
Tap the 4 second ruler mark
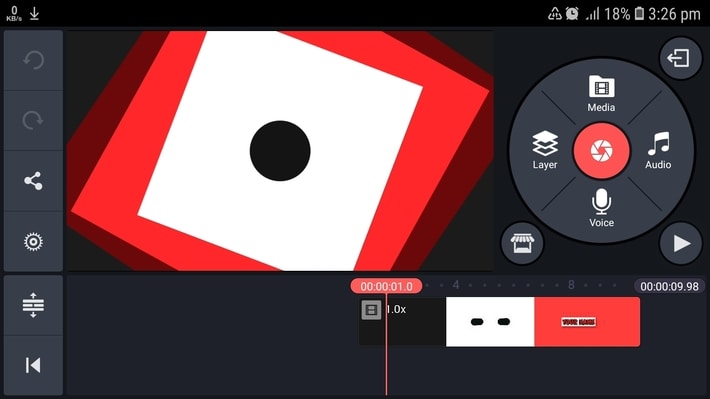[456, 285]
